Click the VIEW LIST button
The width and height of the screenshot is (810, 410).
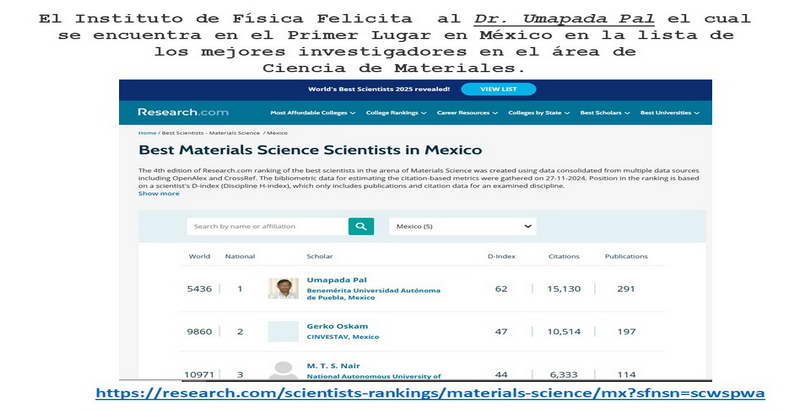point(498,89)
